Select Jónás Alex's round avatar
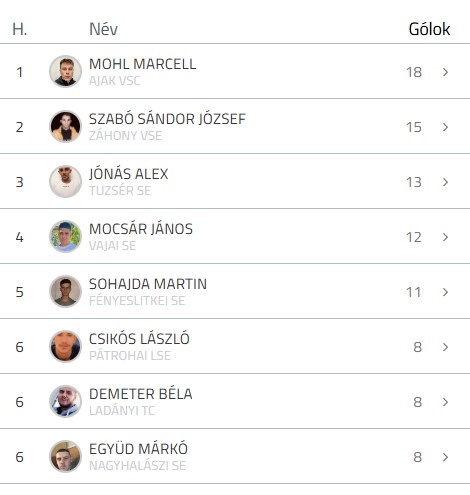 coord(65,181)
